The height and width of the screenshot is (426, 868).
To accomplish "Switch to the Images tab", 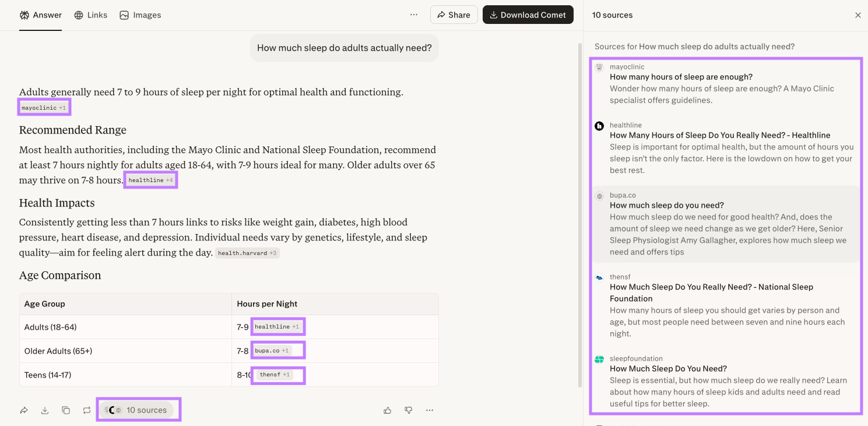I will pos(140,15).
